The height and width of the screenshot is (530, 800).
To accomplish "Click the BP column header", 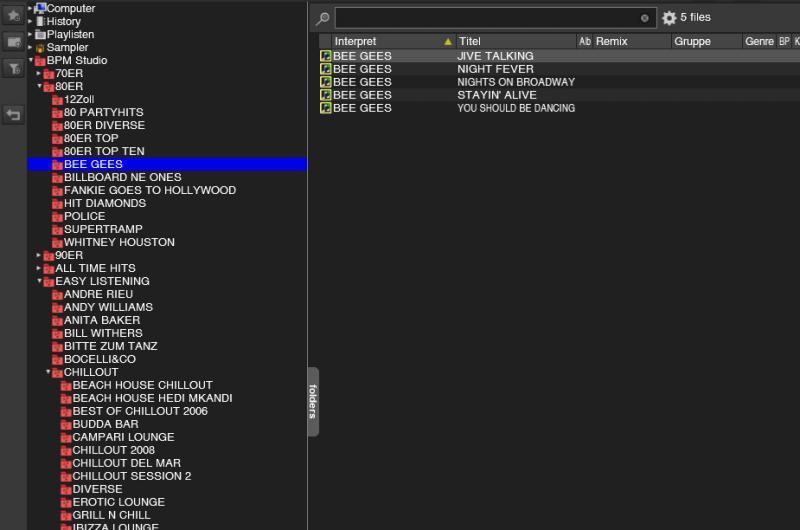I will [784, 41].
